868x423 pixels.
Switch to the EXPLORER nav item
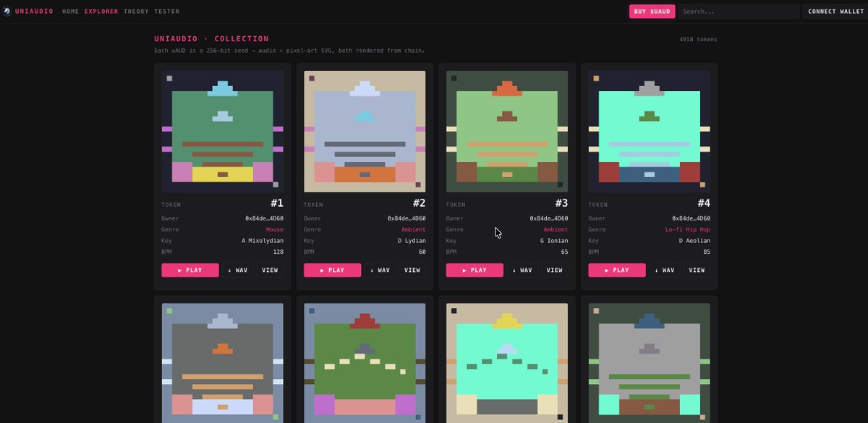(x=101, y=12)
